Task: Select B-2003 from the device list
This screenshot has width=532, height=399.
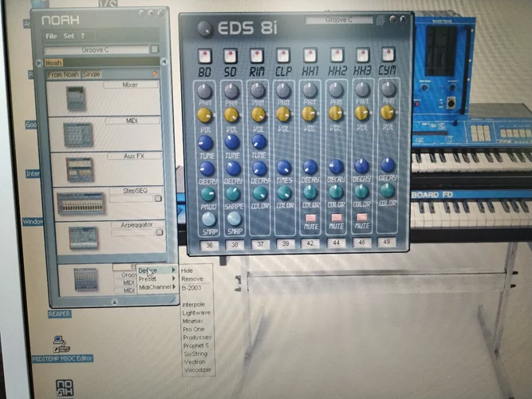Action: 191,287
